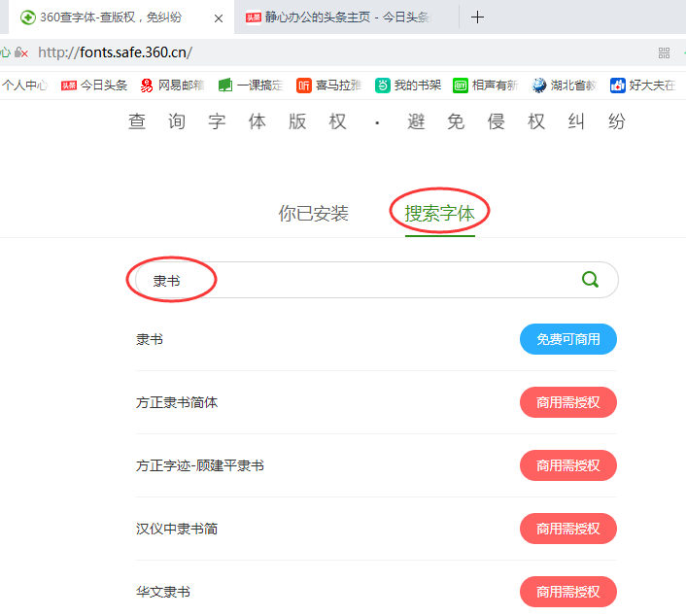Image resolution: width=686 pixels, height=616 pixels.
Task: Click the 网易邮箱 red icon
Action: 147,86
